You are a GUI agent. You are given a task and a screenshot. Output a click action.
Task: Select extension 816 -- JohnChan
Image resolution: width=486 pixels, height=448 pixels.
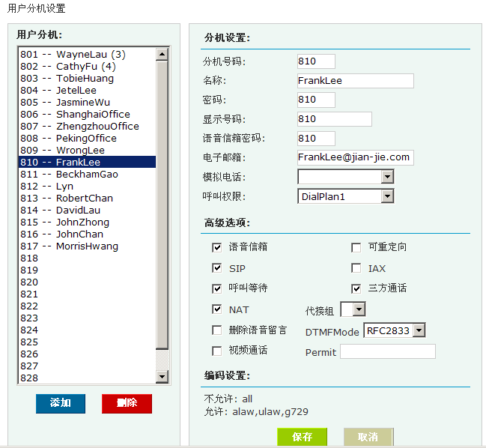[87, 234]
